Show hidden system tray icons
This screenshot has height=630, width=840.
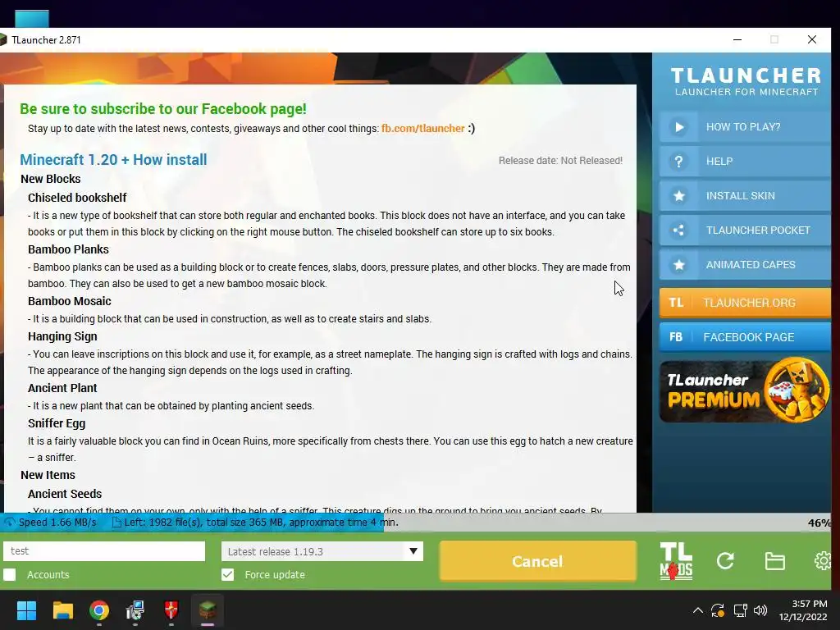pos(698,610)
